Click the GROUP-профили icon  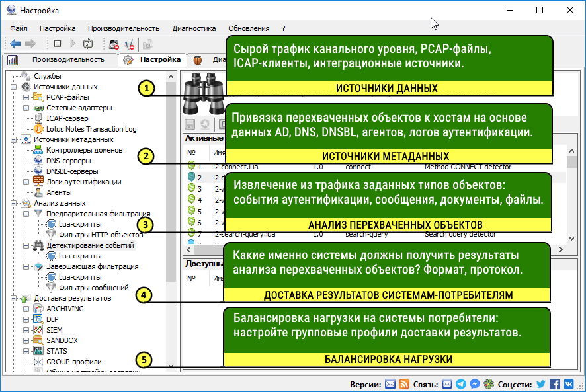pos(38,361)
